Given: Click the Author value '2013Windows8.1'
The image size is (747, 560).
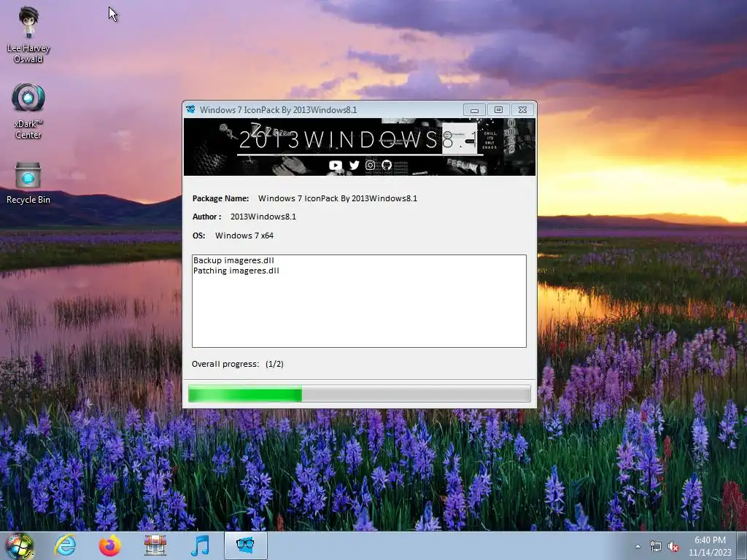Looking at the screenshot, I should tap(263, 217).
